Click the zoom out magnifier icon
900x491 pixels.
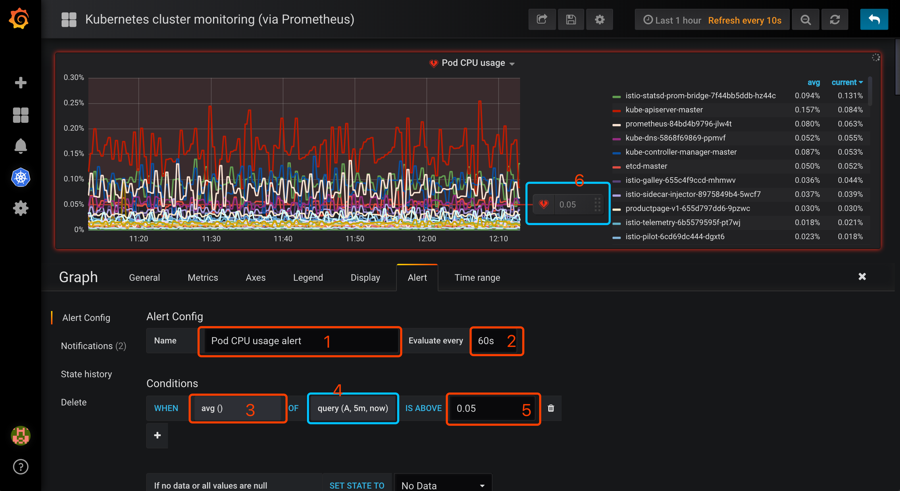pos(806,20)
